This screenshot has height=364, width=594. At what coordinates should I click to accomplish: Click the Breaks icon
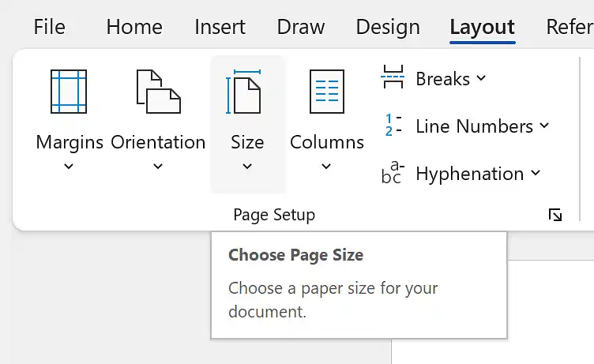click(393, 77)
